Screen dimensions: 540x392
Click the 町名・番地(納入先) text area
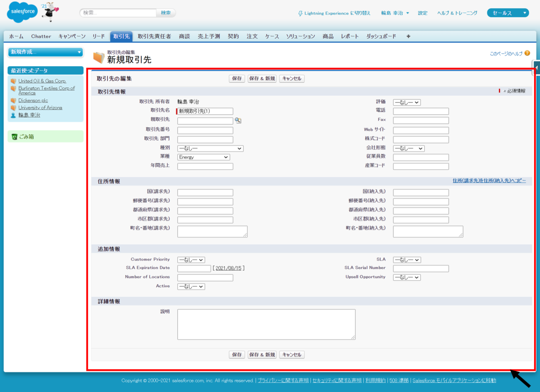click(x=428, y=232)
